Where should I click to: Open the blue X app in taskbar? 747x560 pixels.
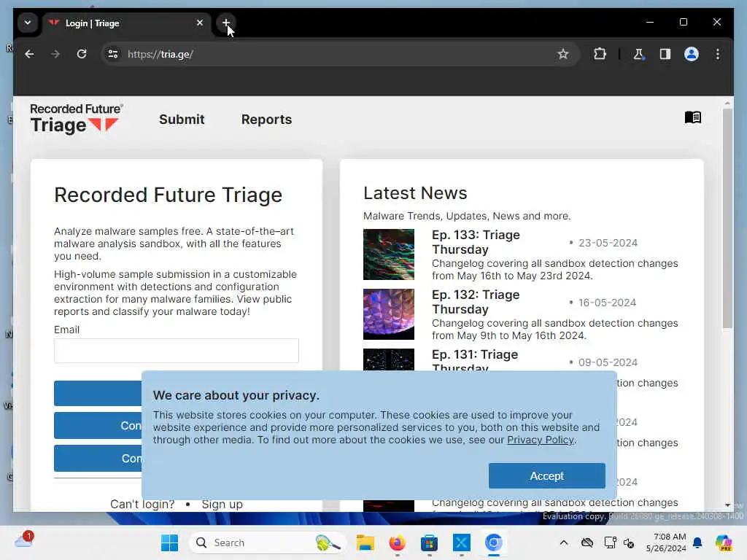(461, 542)
